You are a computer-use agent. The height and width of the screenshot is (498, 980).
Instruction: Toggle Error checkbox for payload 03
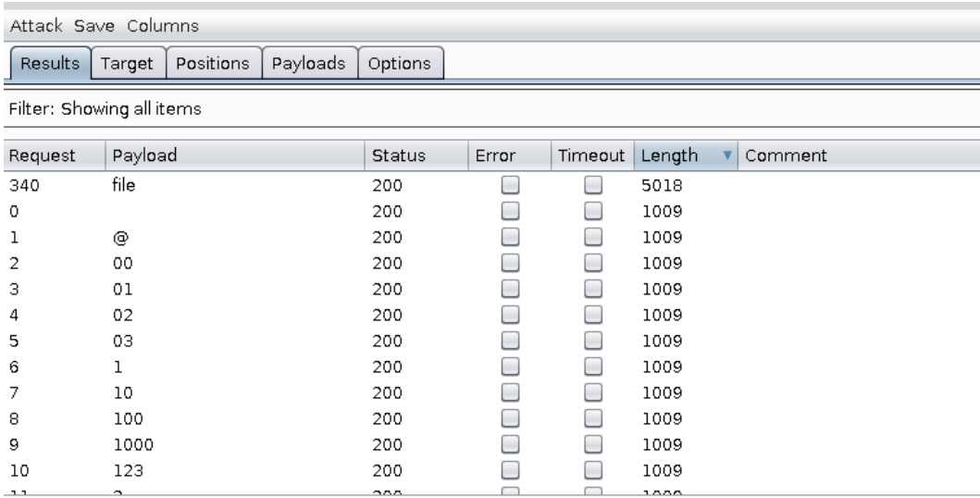coord(510,341)
